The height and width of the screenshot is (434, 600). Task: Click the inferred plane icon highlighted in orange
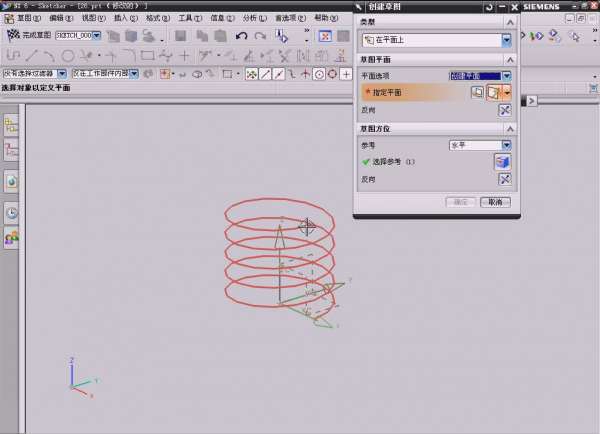point(494,93)
